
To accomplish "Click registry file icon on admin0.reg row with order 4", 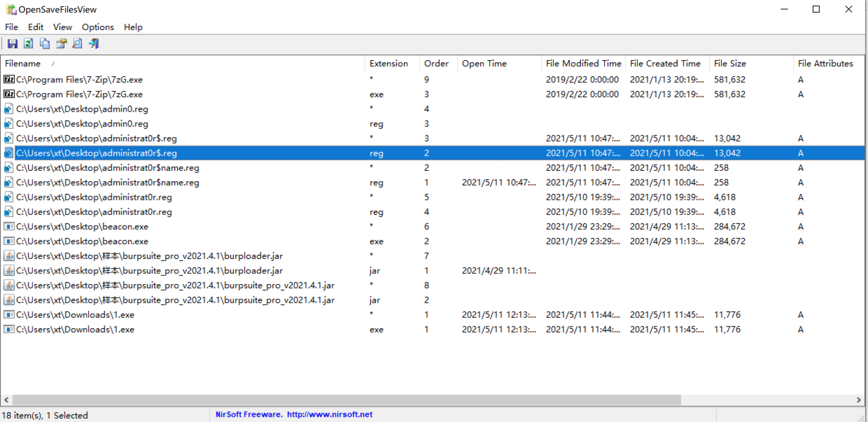I will click(x=9, y=109).
